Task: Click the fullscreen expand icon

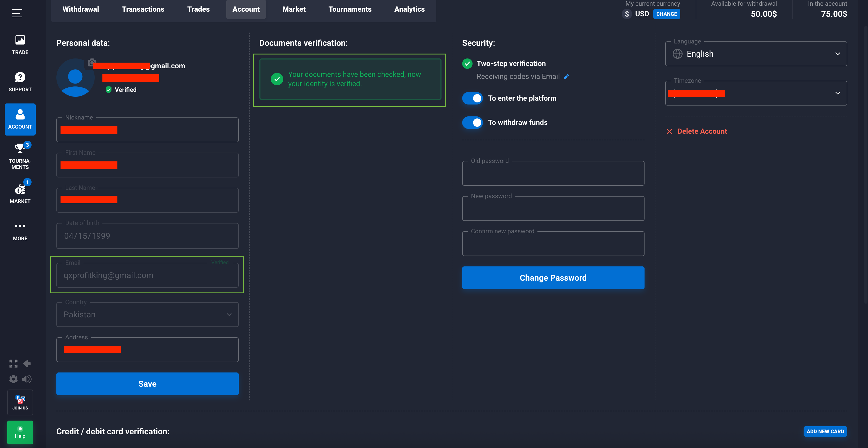Action: coord(13,363)
